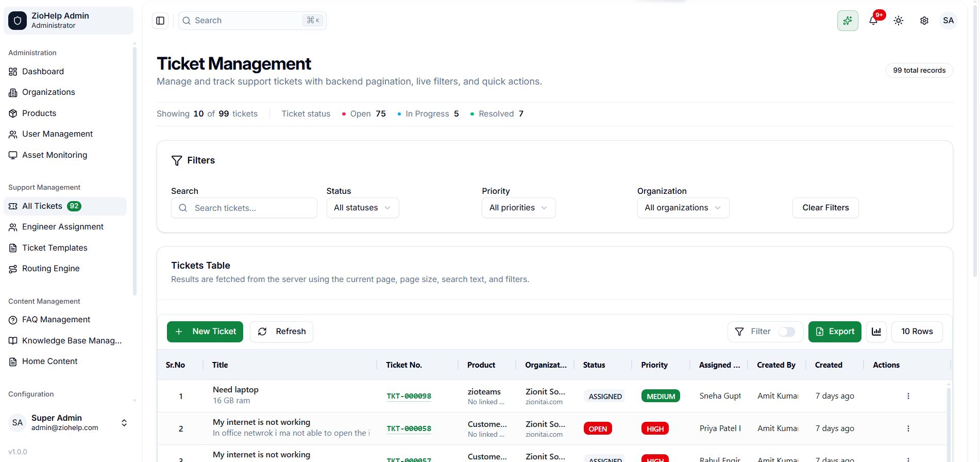This screenshot has height=462, width=980.
Task: Click the Organizations building icon
Action: 13,92
